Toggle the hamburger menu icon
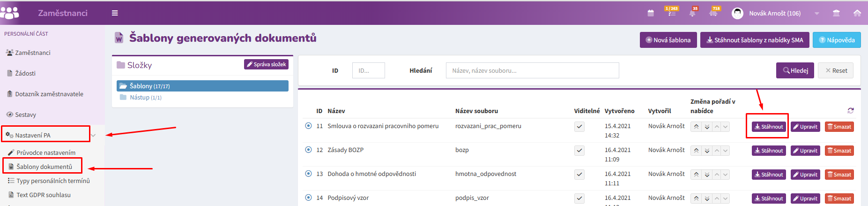Image resolution: width=868 pixels, height=206 pixels. point(115,13)
